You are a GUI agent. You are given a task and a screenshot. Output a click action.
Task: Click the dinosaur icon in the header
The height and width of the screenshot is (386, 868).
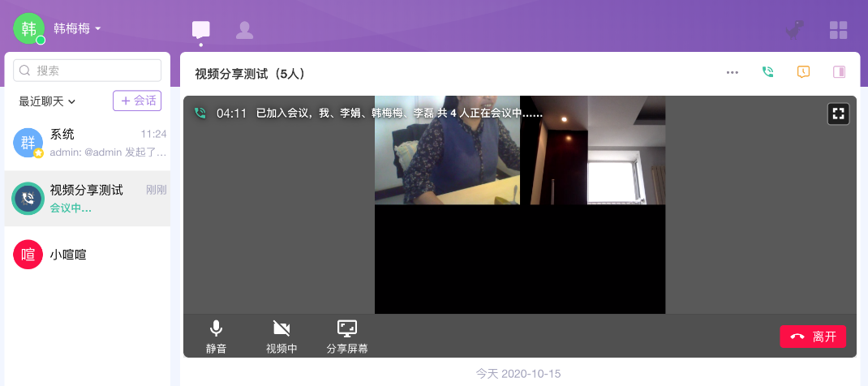click(x=794, y=30)
